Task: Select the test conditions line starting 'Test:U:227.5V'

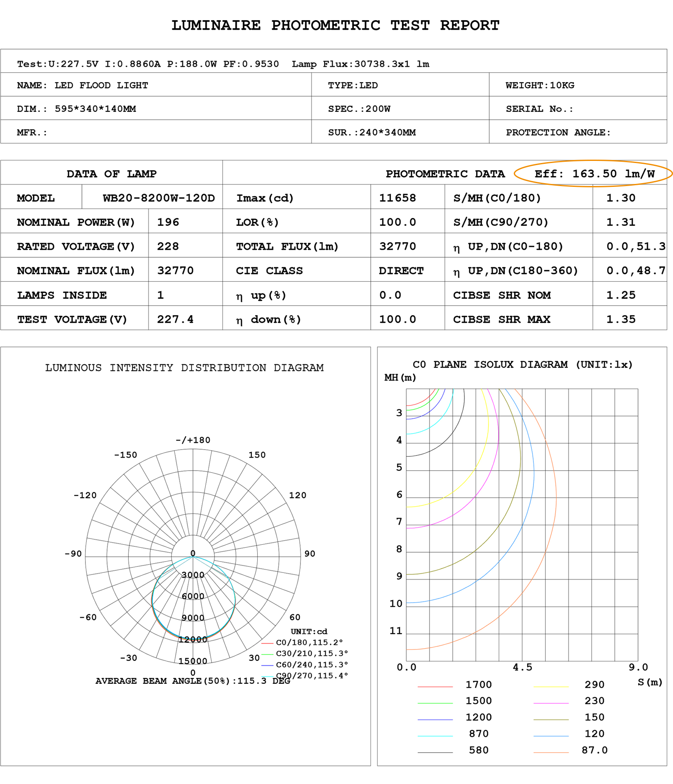Action: pos(223,64)
